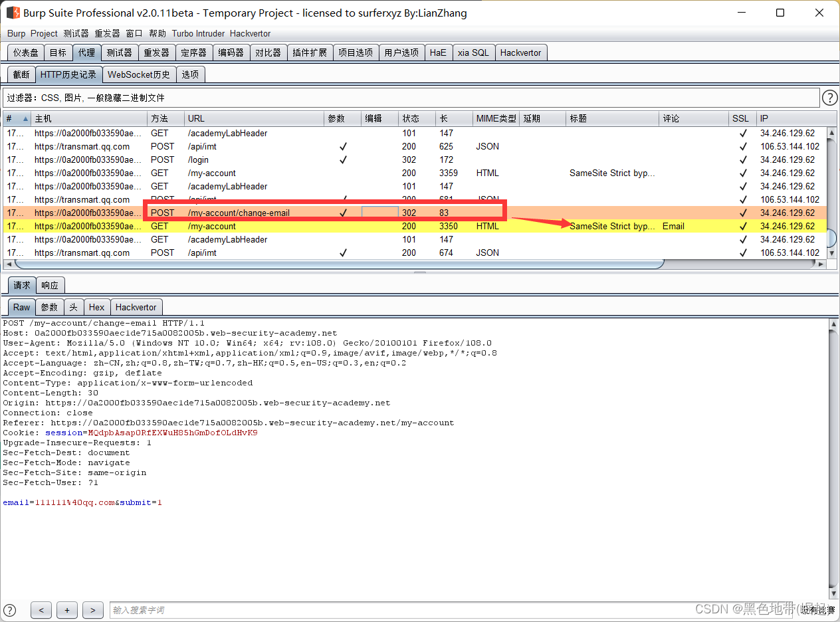The width and height of the screenshot is (840, 622).
Task: Select the 参数 request view tab
Action: click(50, 307)
